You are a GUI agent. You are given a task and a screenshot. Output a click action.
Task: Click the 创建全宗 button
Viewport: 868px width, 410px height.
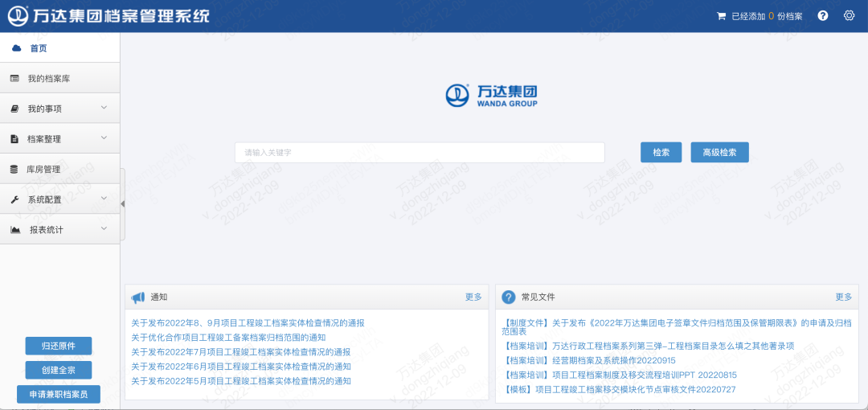click(x=59, y=370)
